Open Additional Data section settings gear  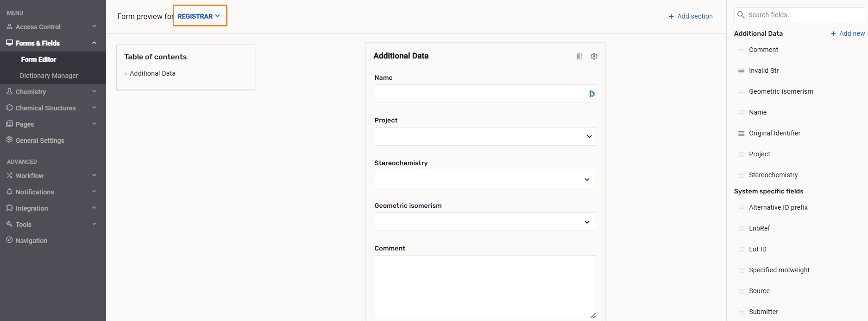[594, 56]
